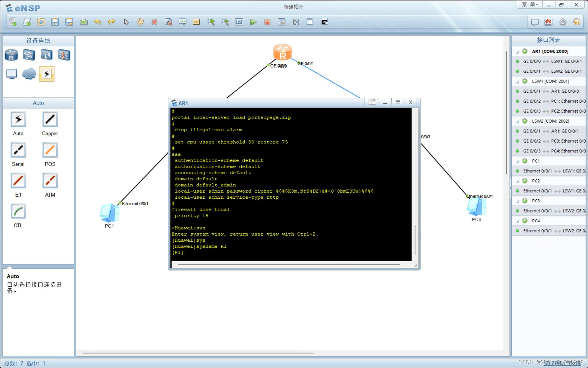Select the PC terminal device category
588x368 pixels.
[x=11, y=74]
